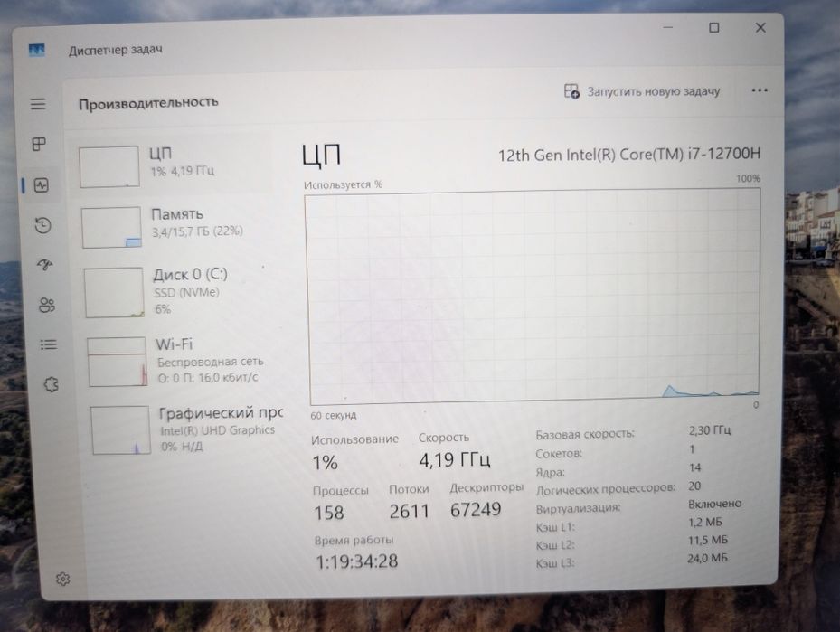The height and width of the screenshot is (632, 840).
Task: Click Task Manager app icon in title bar
Action: pos(36,51)
